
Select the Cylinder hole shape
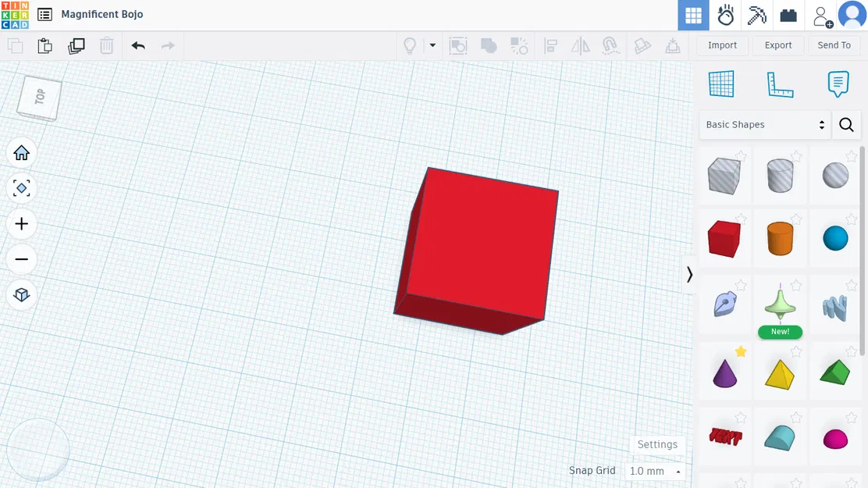pyautogui.click(x=780, y=176)
